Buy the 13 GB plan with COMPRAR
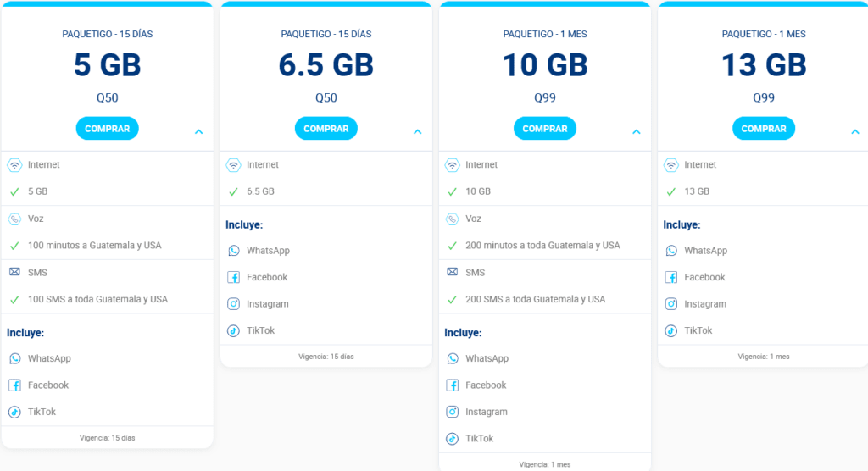The image size is (868, 471). tap(763, 129)
